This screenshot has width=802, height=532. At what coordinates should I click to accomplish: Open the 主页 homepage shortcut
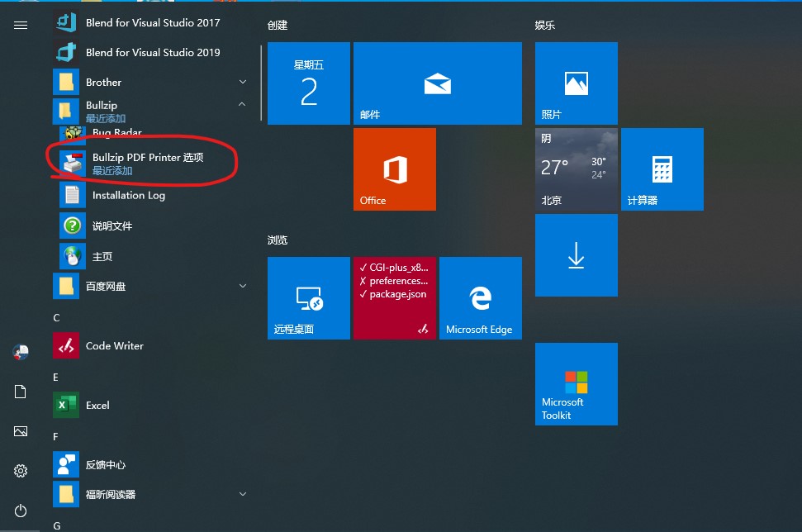[x=154, y=256]
